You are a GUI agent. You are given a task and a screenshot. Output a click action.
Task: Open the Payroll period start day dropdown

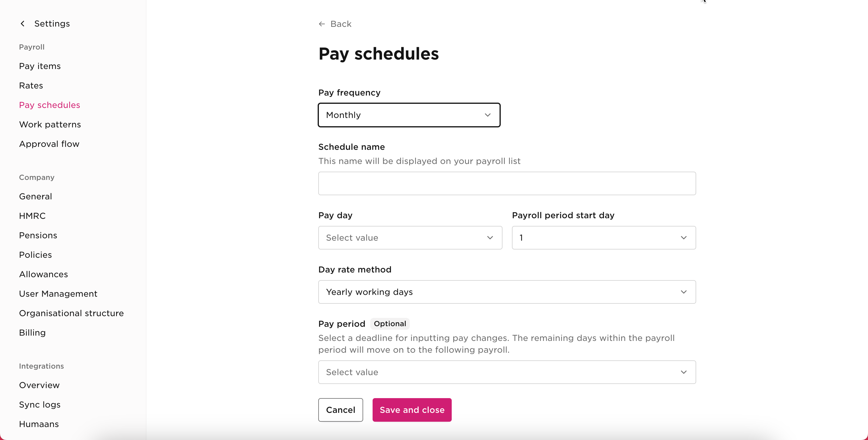tap(603, 237)
